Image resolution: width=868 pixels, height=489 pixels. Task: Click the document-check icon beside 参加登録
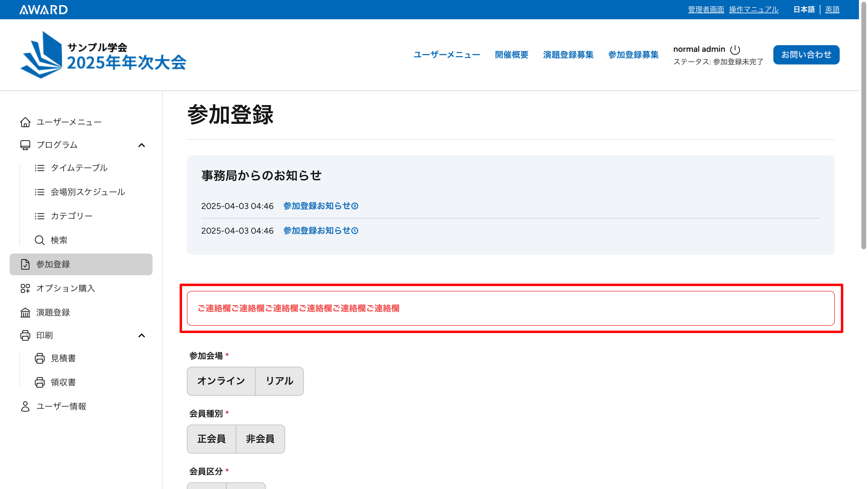tap(25, 265)
